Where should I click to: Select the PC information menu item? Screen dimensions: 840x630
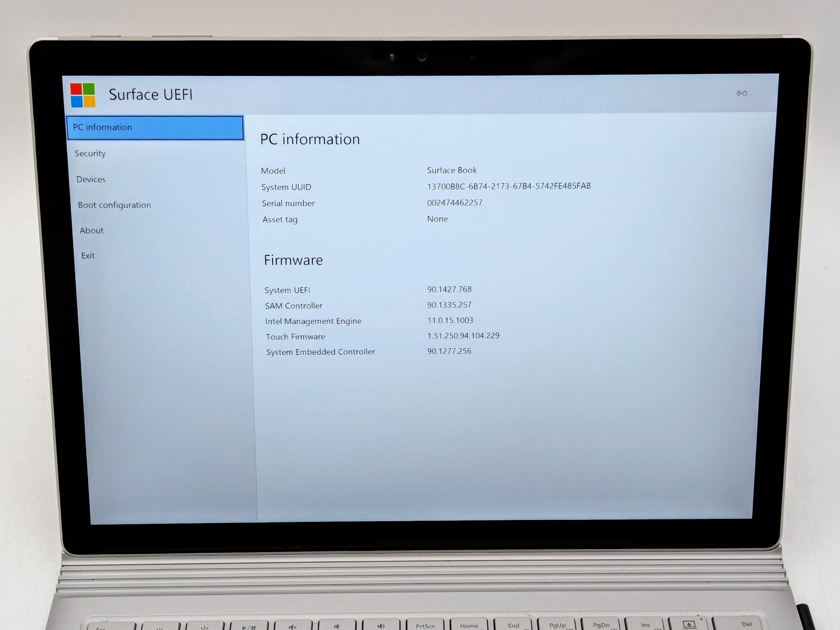(x=155, y=128)
